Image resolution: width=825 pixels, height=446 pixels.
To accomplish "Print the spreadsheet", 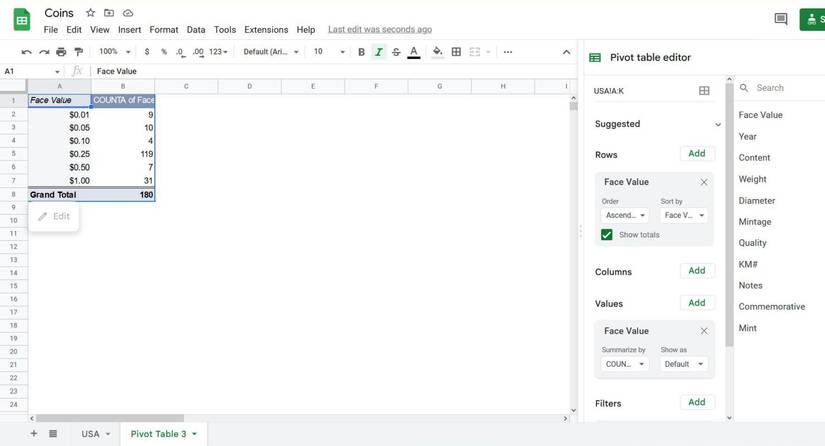I will [x=61, y=52].
